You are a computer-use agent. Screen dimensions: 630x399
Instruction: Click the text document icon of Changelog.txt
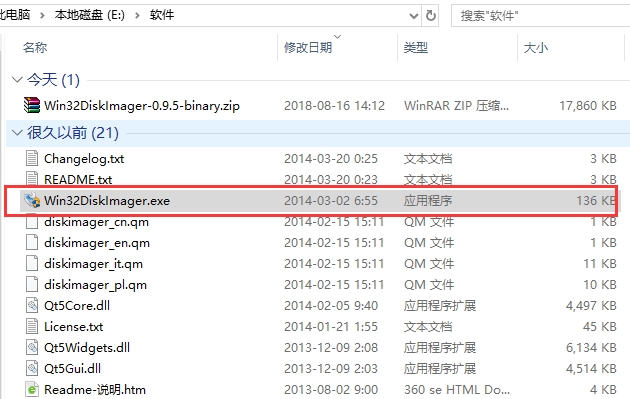pos(32,158)
